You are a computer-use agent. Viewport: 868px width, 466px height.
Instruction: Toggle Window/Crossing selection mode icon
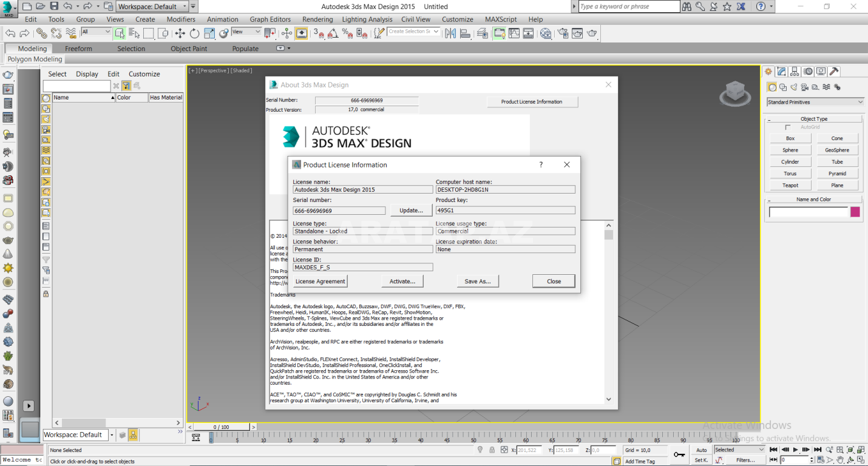pos(163,33)
